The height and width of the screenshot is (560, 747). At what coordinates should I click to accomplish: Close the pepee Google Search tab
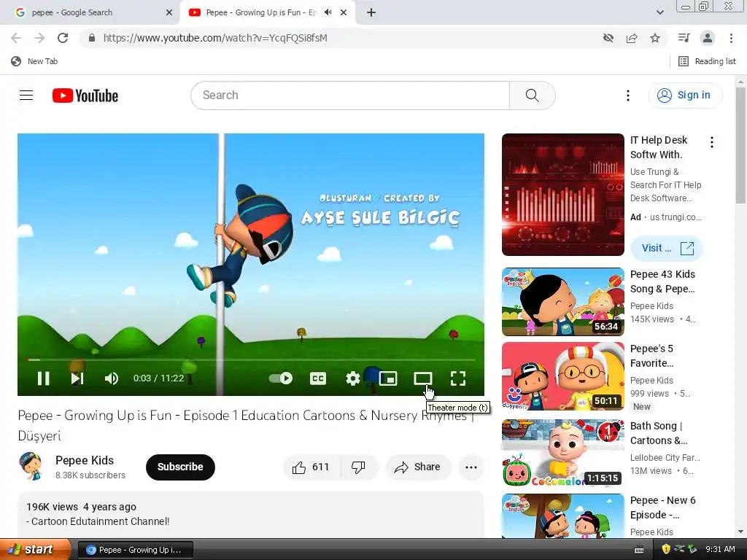point(169,12)
